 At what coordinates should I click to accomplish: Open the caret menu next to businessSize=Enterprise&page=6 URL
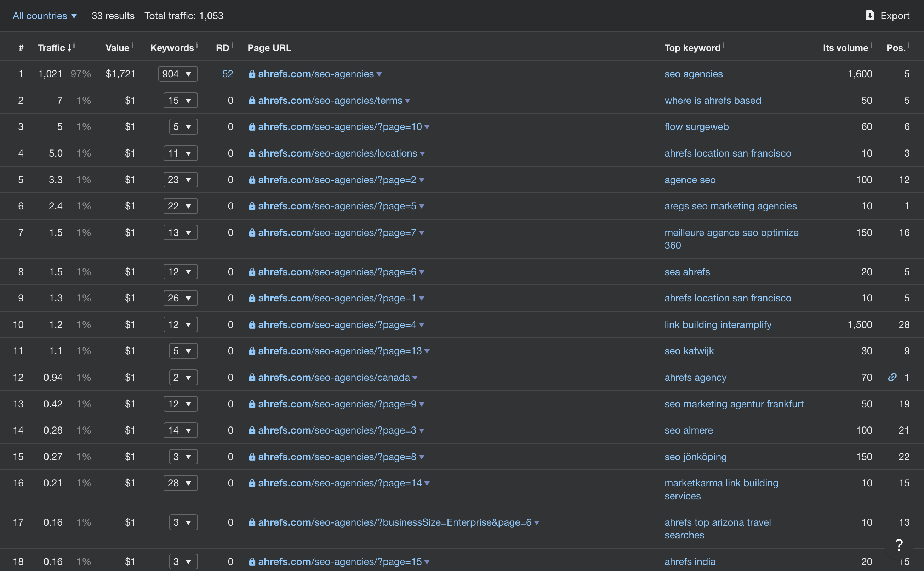pyautogui.click(x=536, y=523)
